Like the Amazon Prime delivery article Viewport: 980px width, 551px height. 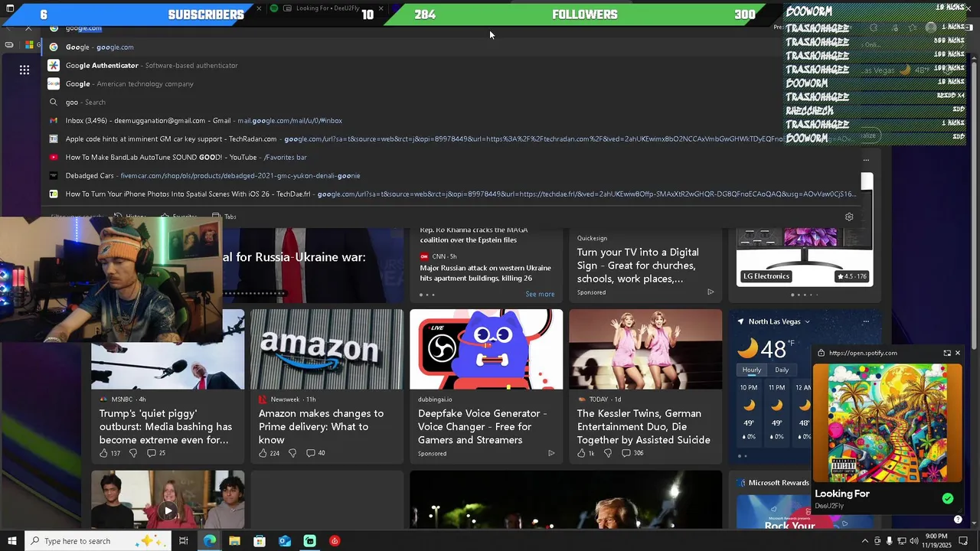pos(263,453)
